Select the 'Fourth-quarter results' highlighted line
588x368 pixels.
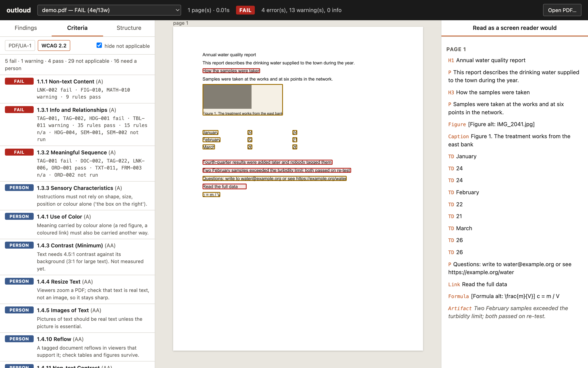pos(267,162)
